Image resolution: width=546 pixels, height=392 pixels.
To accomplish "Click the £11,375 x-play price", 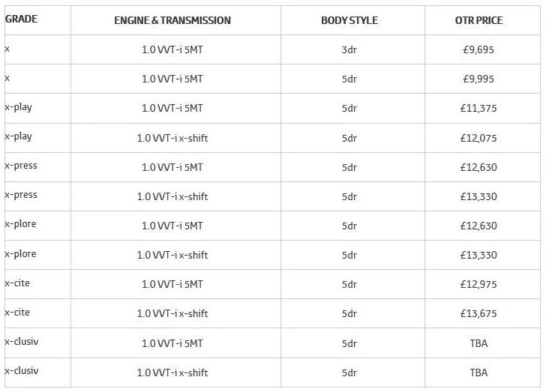I will [x=478, y=108].
